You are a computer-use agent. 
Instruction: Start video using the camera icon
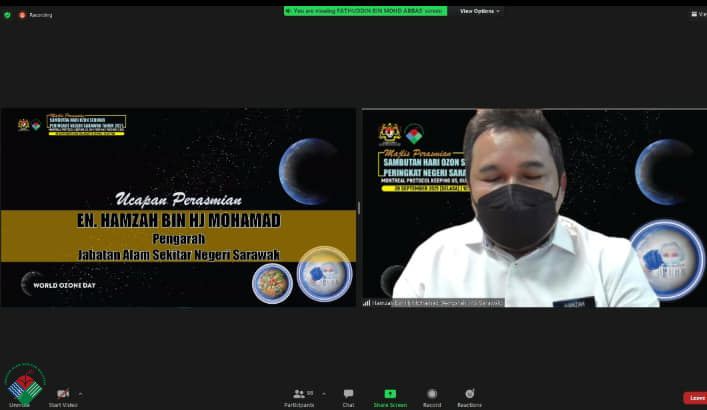coord(63,394)
